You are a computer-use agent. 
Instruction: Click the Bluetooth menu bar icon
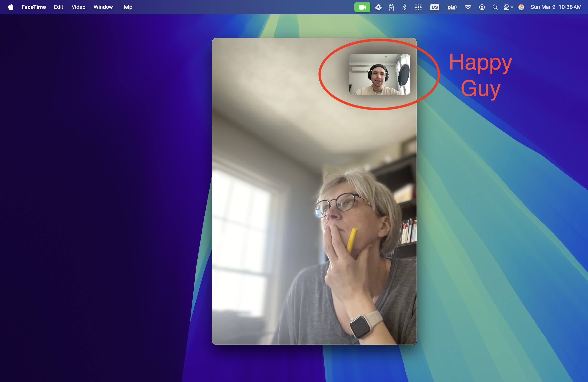tap(404, 7)
